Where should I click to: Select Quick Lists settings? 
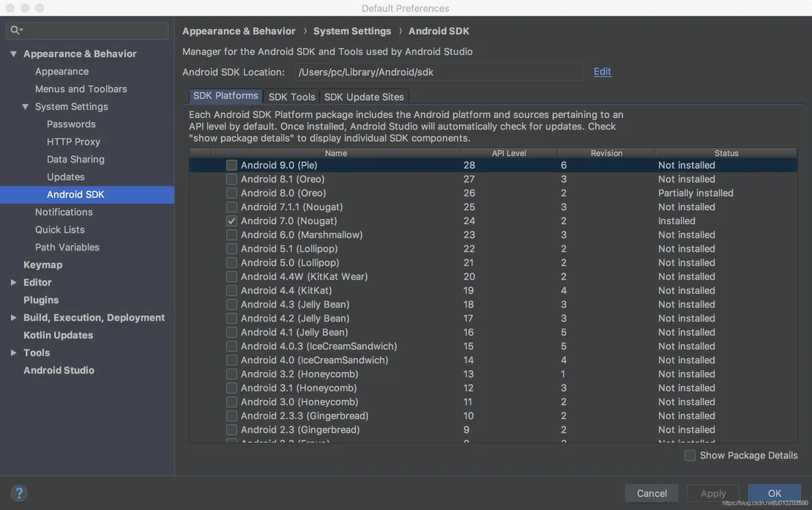point(60,230)
